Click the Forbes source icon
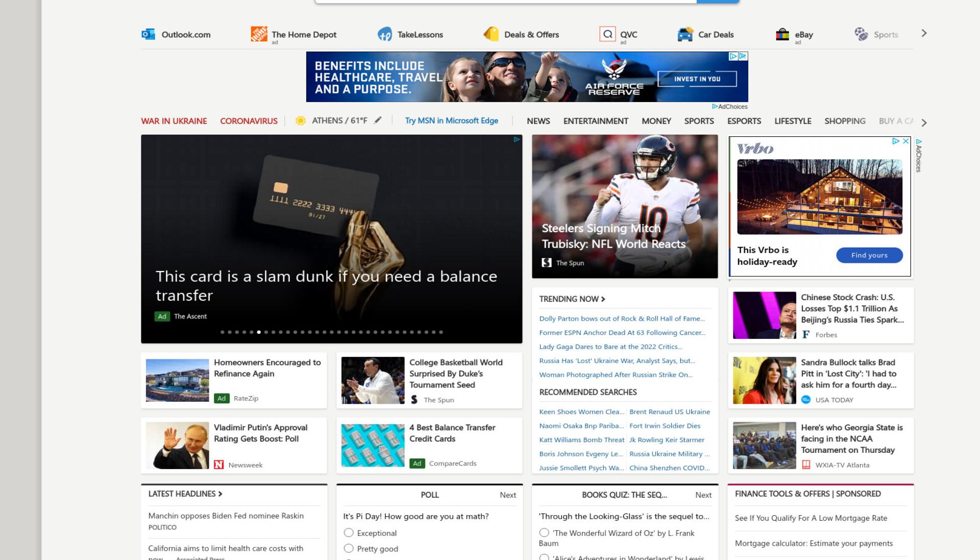980x560 pixels. pyautogui.click(x=806, y=334)
